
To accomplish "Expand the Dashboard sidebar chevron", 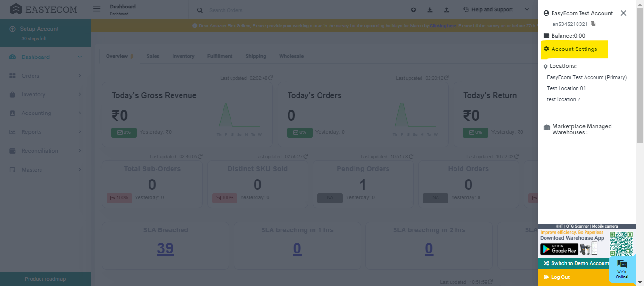I will point(80,57).
